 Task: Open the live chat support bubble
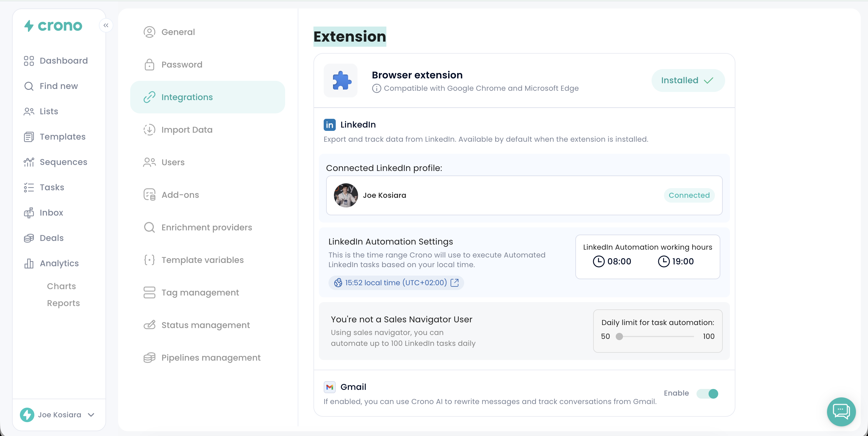841,411
